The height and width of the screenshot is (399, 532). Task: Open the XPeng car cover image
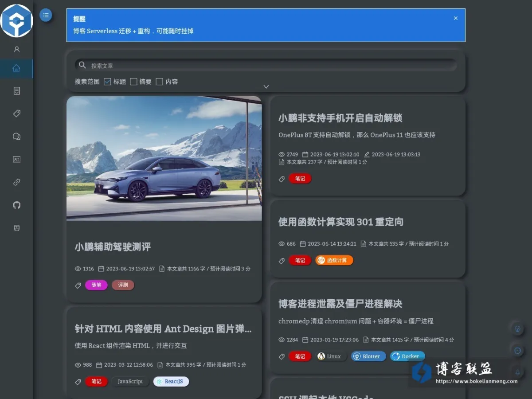(164, 158)
